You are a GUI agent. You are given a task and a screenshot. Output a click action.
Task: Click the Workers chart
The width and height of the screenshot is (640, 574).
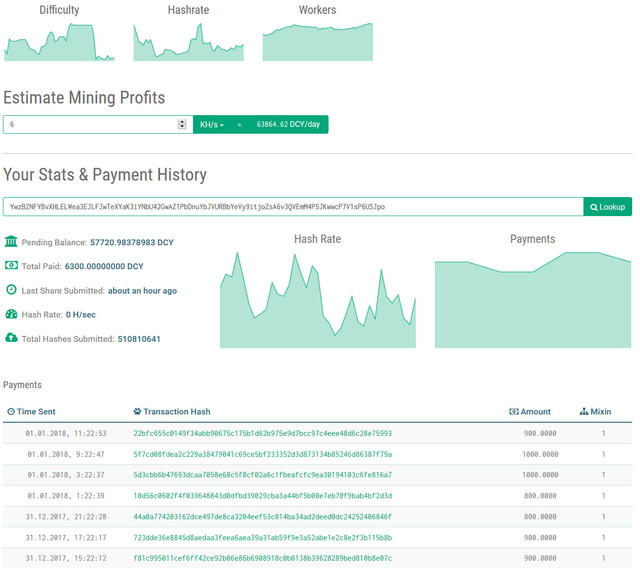pyautogui.click(x=318, y=42)
